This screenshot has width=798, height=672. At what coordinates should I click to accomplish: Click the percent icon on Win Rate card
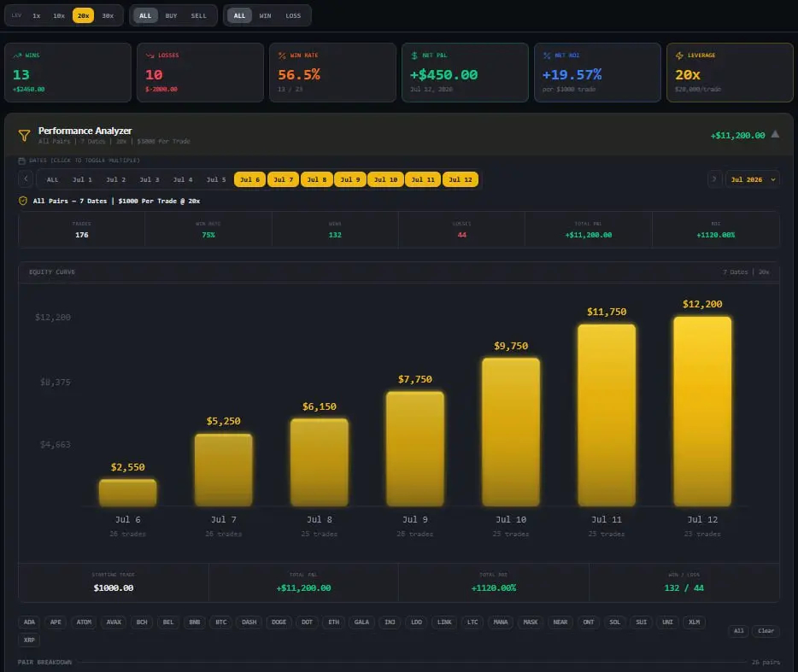coord(282,56)
